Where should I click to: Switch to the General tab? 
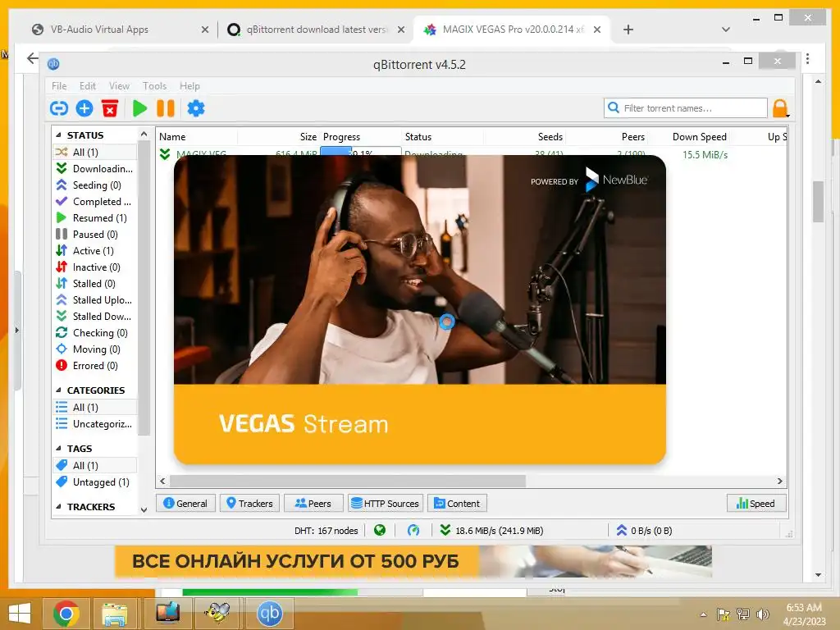pos(185,504)
